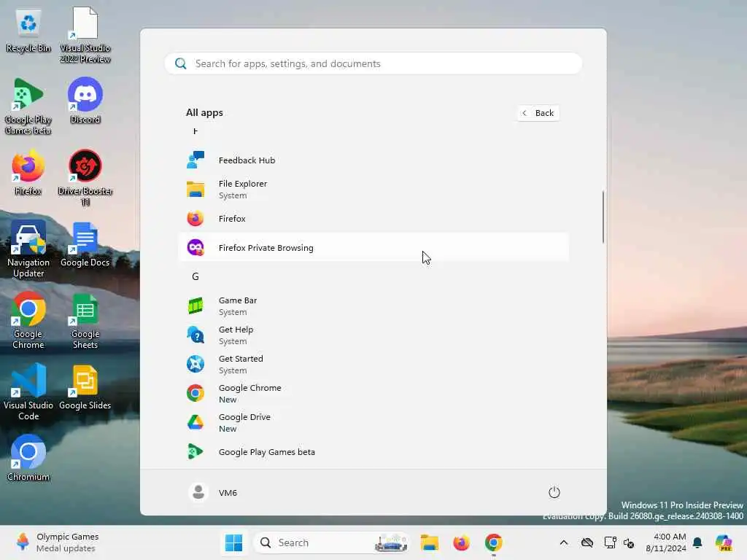Open the VM6 user account menu
Screen dimensions: 747x560
213,492
